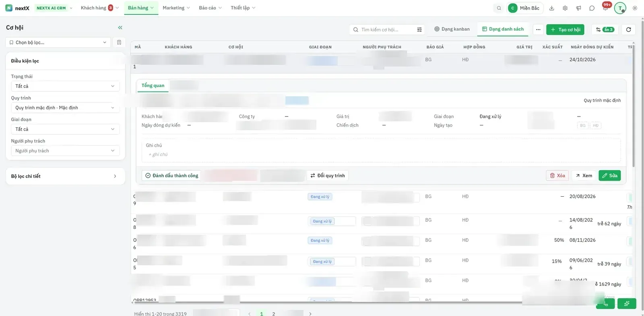Open the Miền Bắc branch selector
This screenshot has width=644, height=316.
coord(525,8)
